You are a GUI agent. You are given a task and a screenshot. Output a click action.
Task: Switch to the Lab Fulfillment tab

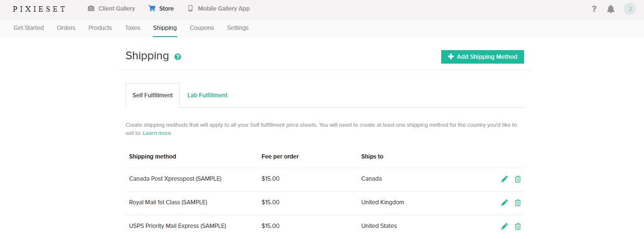(x=207, y=95)
